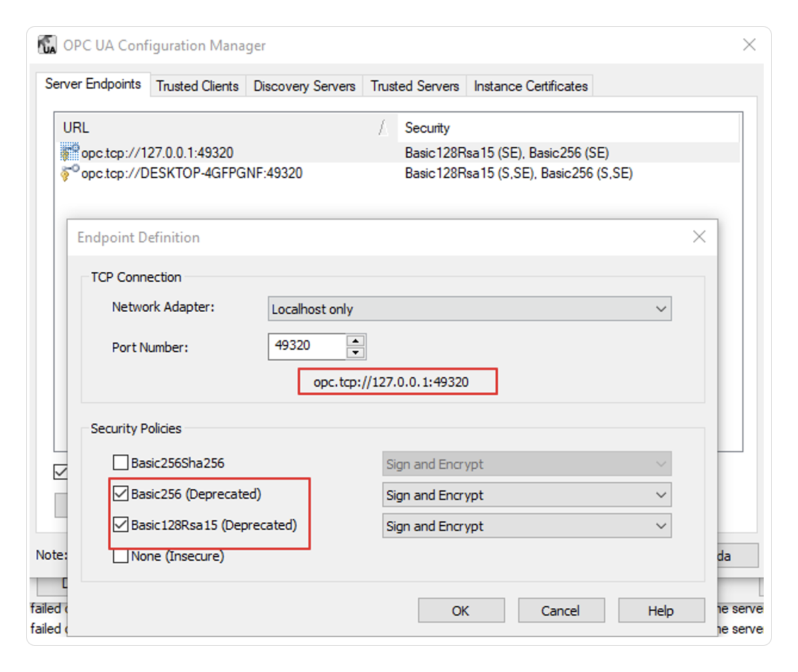
Task: Toggle the partially hidden checkbox in Configuration Manager
Action: click(x=60, y=472)
